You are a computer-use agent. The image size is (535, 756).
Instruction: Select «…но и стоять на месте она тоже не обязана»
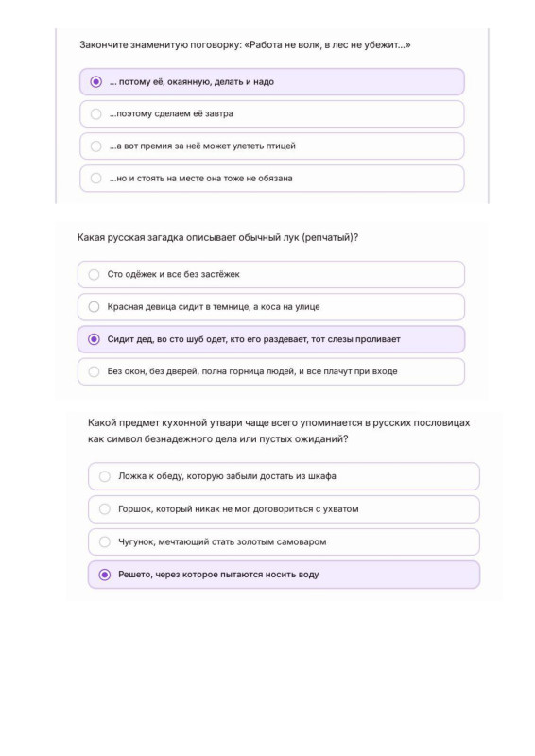271,179
